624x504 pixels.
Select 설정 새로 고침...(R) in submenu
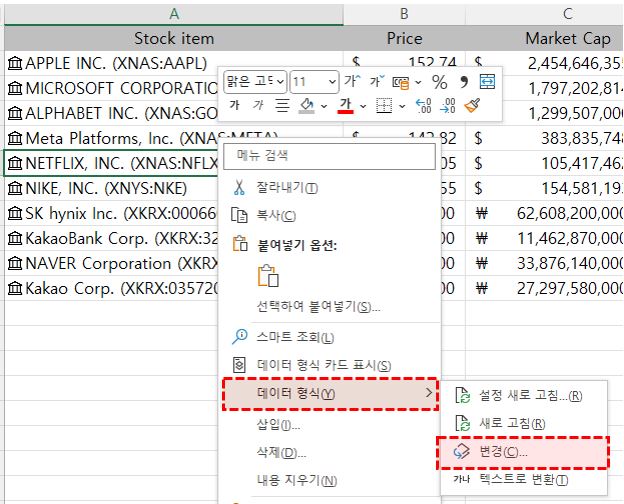[x=524, y=396]
